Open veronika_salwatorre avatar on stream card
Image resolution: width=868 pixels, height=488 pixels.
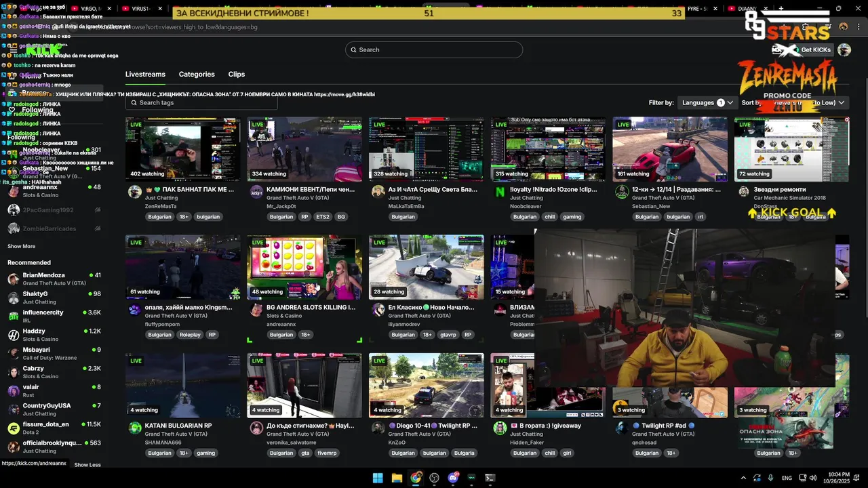pos(256,428)
